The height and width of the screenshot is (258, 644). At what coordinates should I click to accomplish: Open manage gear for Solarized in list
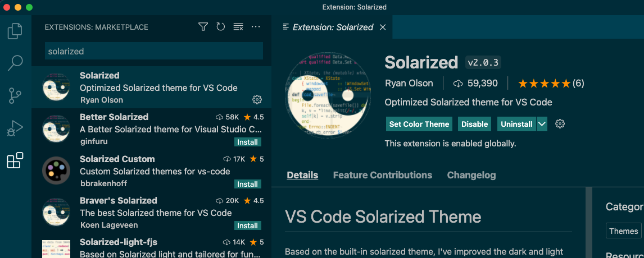257,99
